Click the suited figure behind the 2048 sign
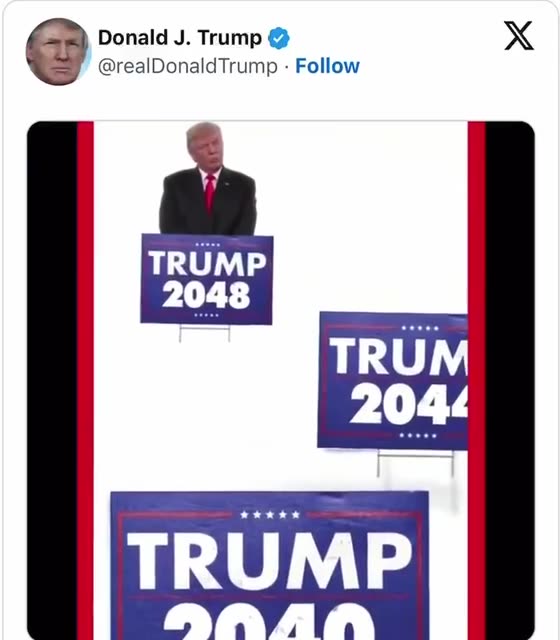Screen dimensions: 560x640 click(208, 178)
